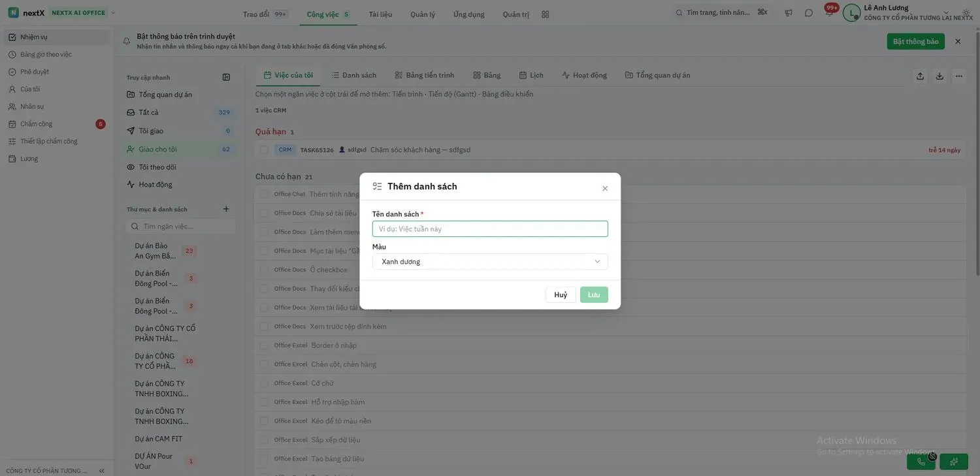Expand the NEXTX AI OFFICE workspace dropdown
Screen dimensions: 980x476
113,13
